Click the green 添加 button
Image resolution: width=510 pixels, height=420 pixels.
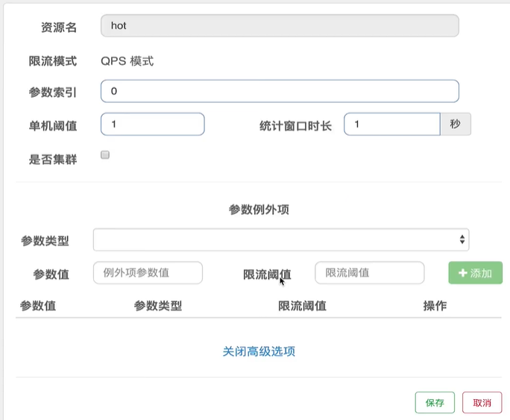[x=475, y=272]
